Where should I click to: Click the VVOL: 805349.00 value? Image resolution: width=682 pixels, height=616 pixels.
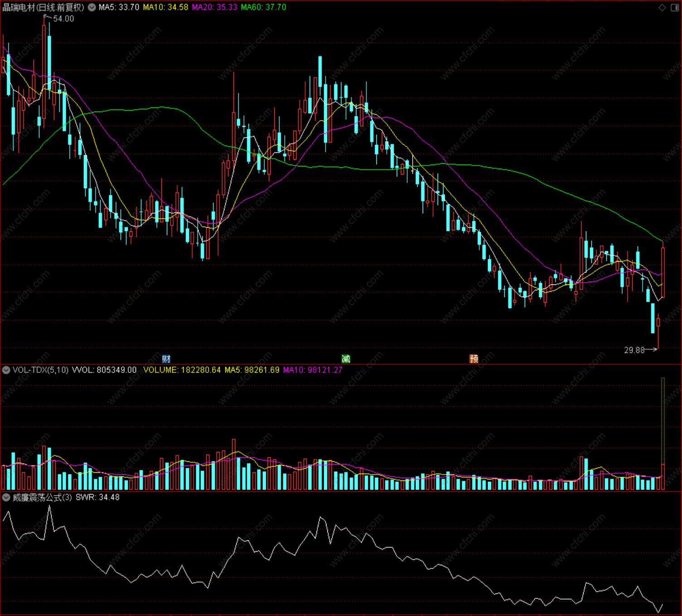point(104,370)
